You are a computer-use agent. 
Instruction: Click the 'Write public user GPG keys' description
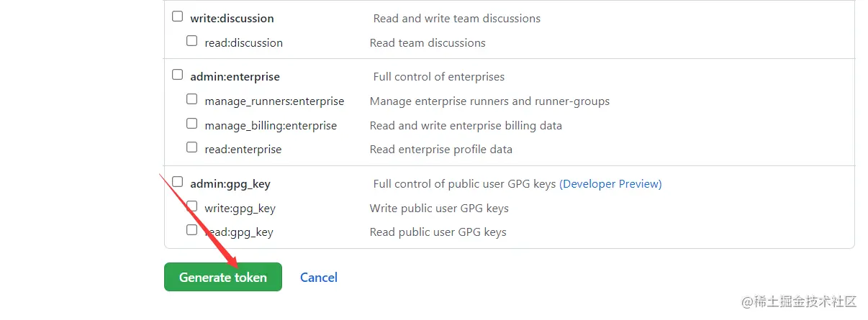tap(439, 209)
